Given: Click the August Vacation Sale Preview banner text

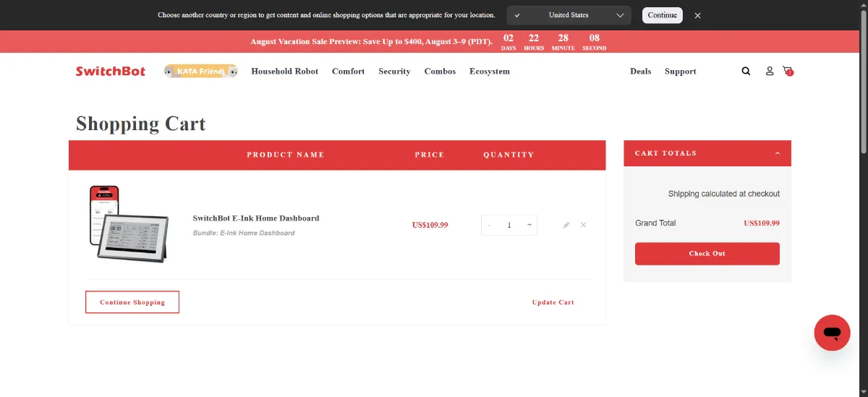Looking at the screenshot, I should (x=372, y=41).
